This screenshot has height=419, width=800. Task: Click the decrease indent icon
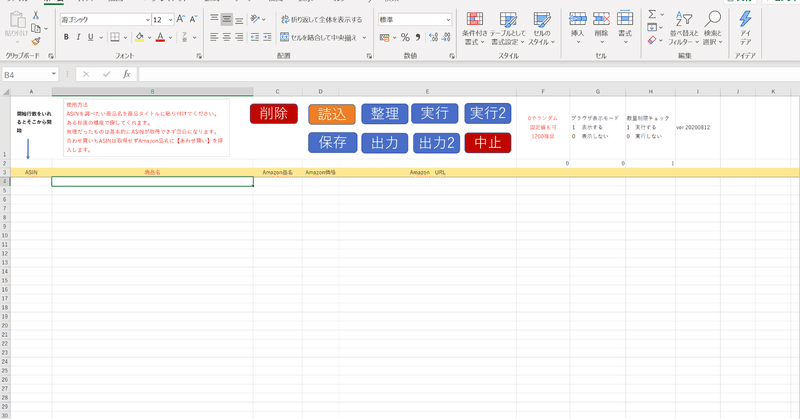(x=255, y=37)
